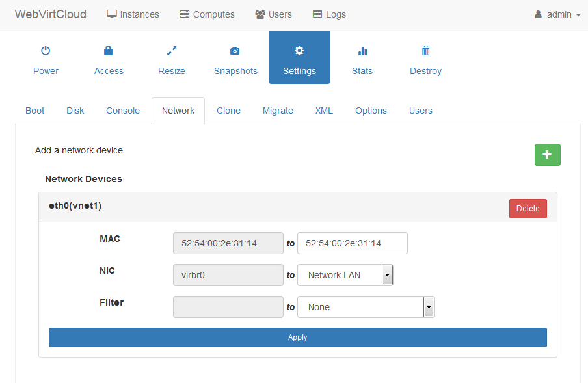Delete the eth0(vnet1) network device
This screenshot has width=588, height=383.
pyautogui.click(x=528, y=209)
